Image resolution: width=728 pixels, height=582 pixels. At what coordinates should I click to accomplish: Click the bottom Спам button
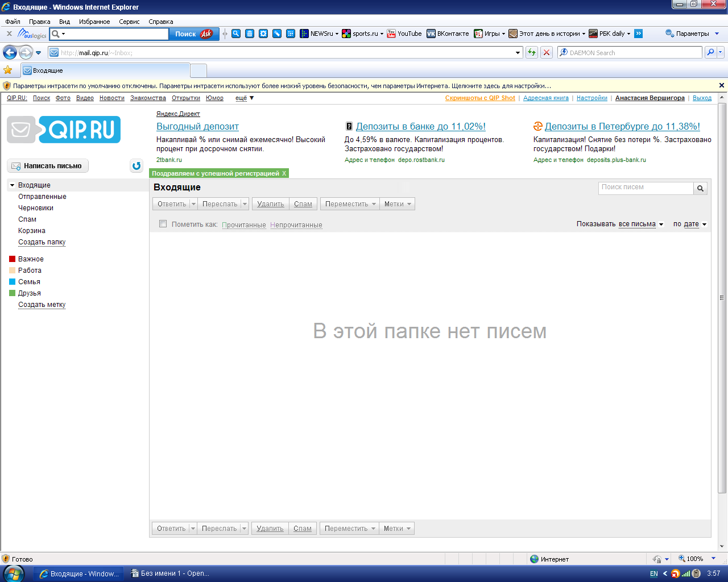click(x=303, y=529)
